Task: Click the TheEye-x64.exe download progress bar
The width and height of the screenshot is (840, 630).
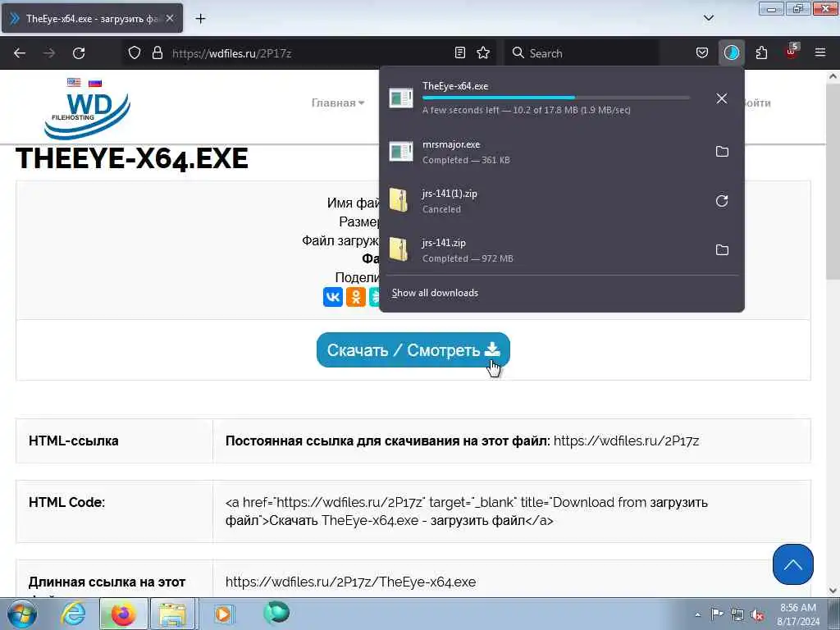Action: [x=556, y=98]
